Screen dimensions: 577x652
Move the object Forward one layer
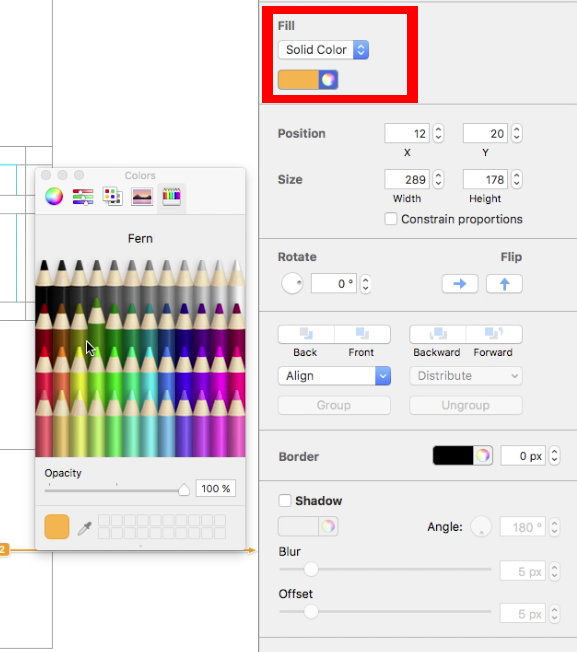[494, 334]
